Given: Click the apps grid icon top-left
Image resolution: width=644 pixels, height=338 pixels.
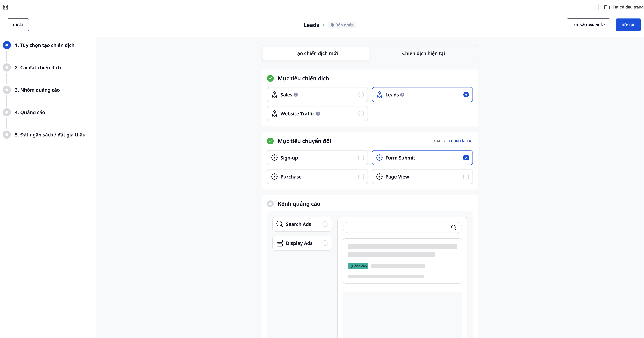Looking at the screenshot, I should pos(5,7).
